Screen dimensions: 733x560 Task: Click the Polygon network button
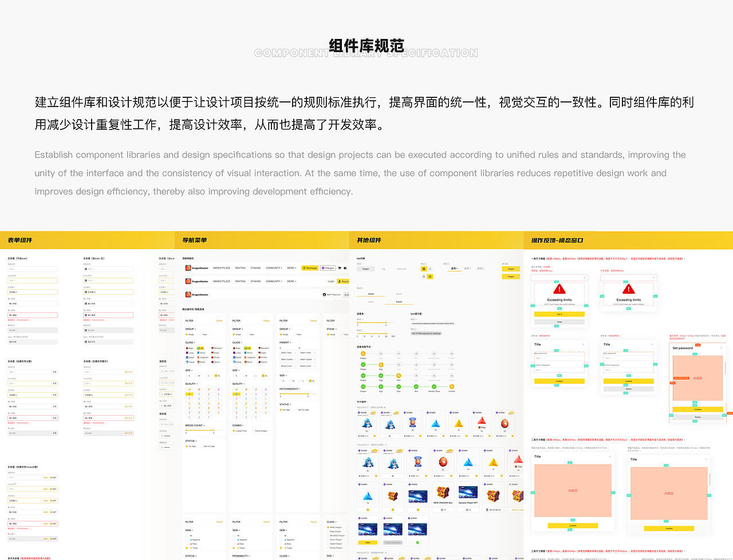(x=328, y=268)
